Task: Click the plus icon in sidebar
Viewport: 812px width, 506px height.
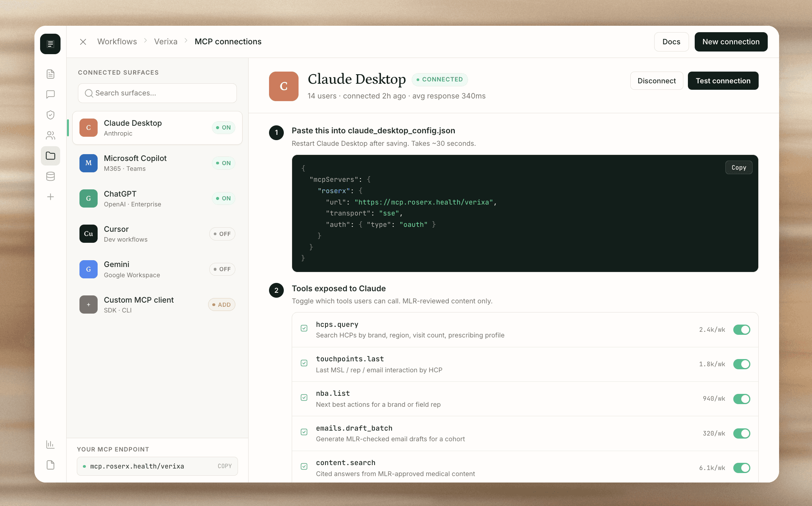Action: (50, 197)
